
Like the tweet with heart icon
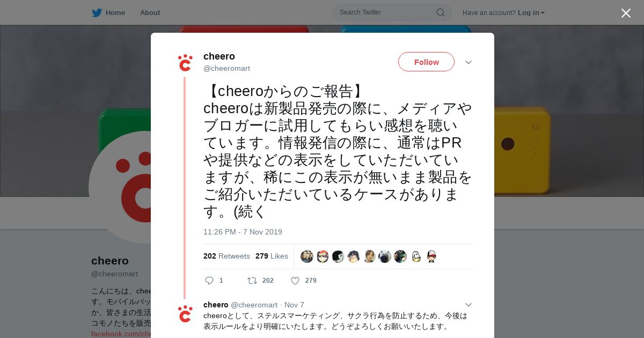tap(295, 281)
